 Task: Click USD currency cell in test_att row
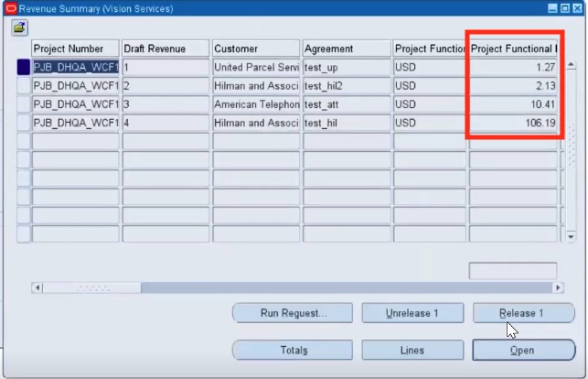(430, 104)
